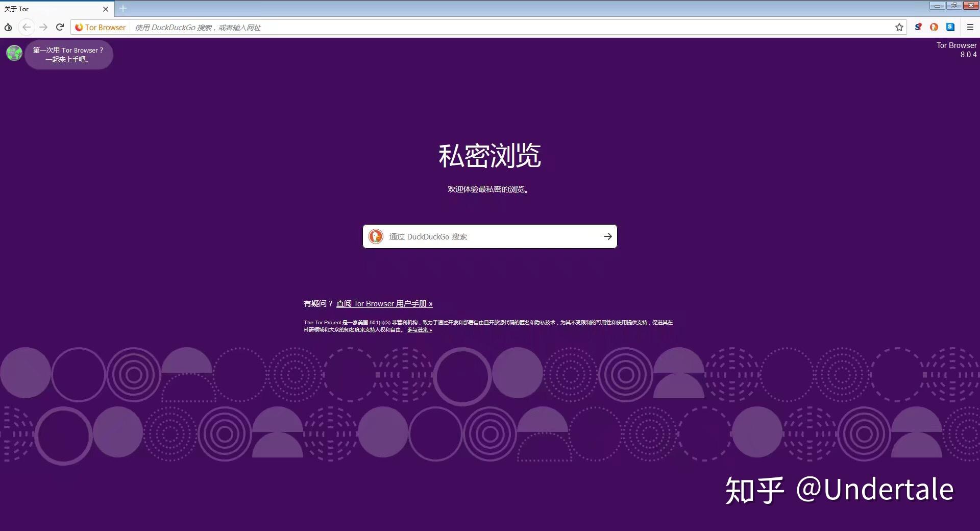Open the Tor onion button menu
This screenshot has width=980, height=531.
tap(8, 27)
